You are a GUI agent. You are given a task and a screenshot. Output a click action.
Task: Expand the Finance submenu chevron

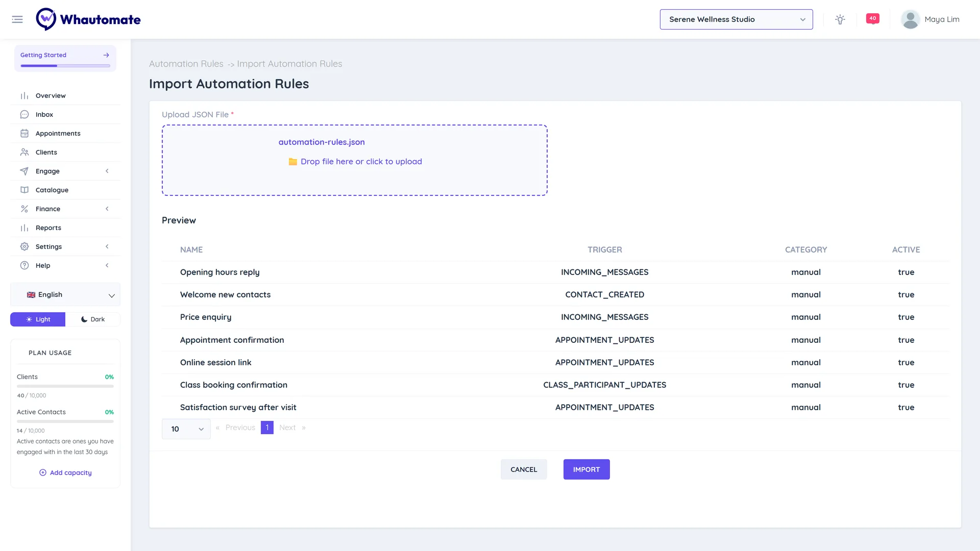coord(107,209)
